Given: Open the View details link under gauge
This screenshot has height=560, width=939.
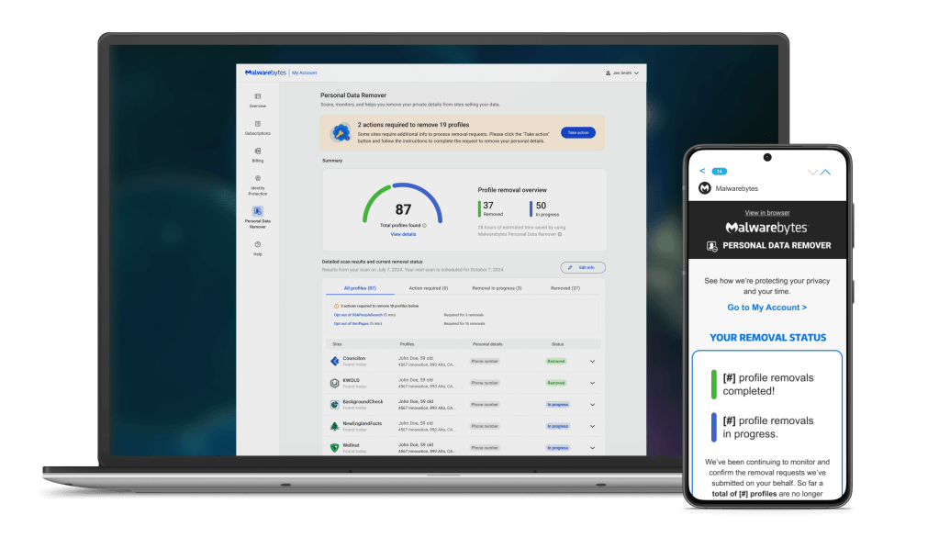Looking at the screenshot, I should pyautogui.click(x=403, y=234).
